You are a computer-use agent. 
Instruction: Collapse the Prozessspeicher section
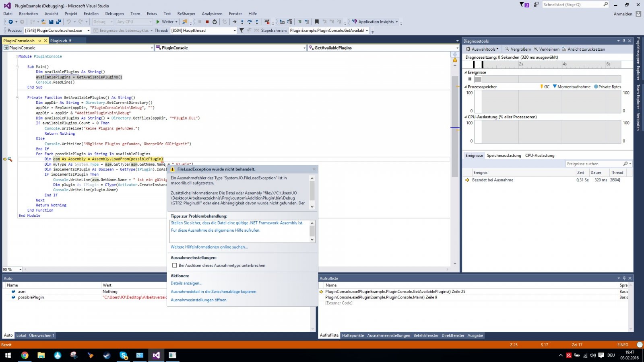tap(466, 87)
